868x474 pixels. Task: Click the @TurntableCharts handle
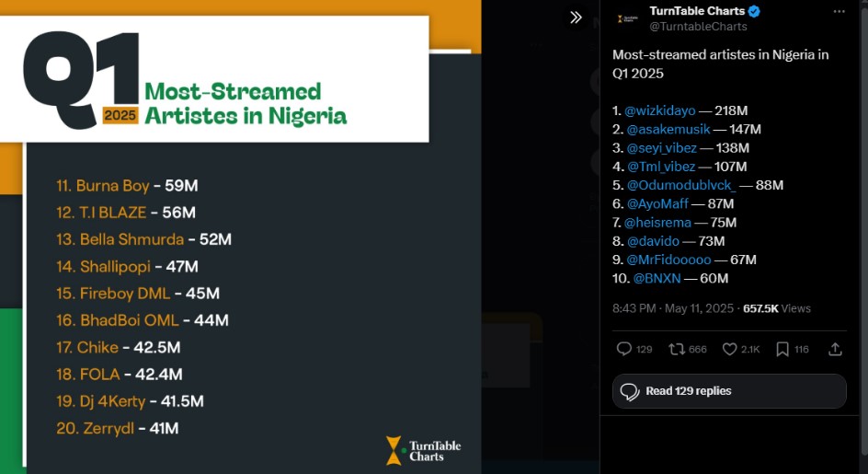pyautogui.click(x=698, y=27)
